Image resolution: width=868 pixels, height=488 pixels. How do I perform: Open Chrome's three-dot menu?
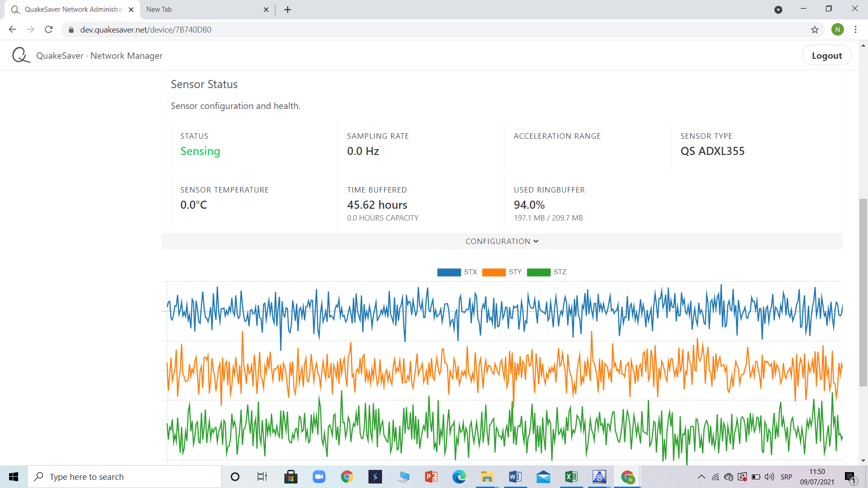pos(855,29)
